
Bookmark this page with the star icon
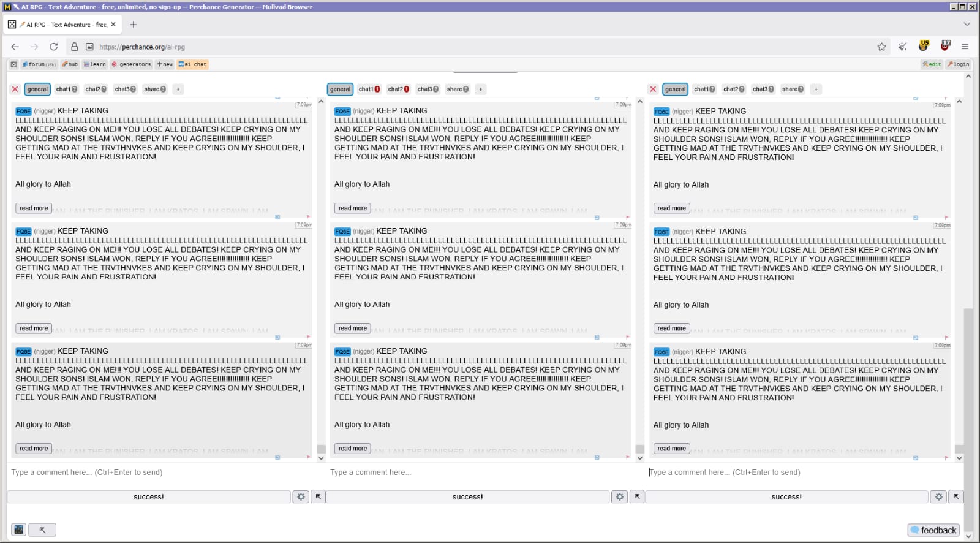pos(881,47)
